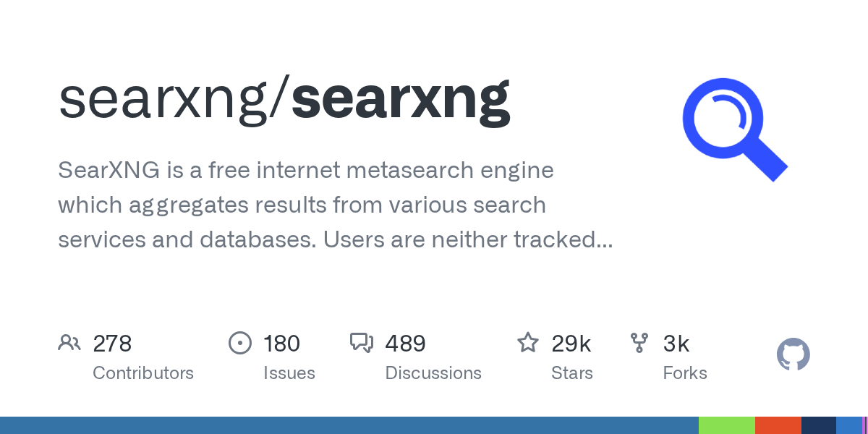868x434 pixels.
Task: Click the green language bar segment
Action: [726, 425]
